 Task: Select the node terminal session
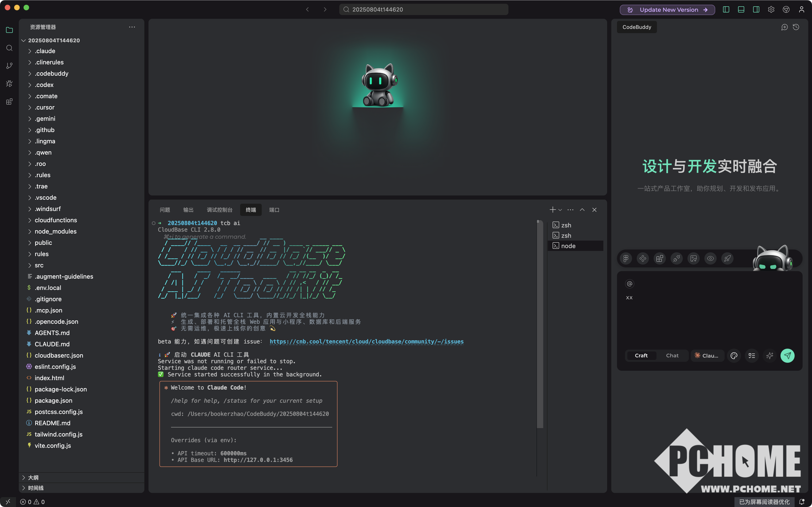point(568,246)
